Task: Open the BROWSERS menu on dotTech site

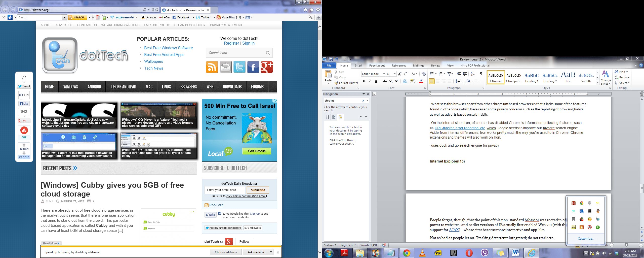Action: [189, 87]
